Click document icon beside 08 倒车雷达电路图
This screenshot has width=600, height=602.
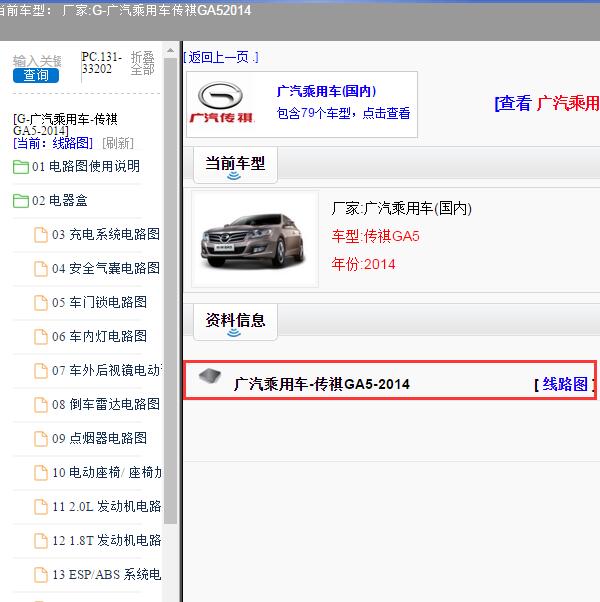41,405
